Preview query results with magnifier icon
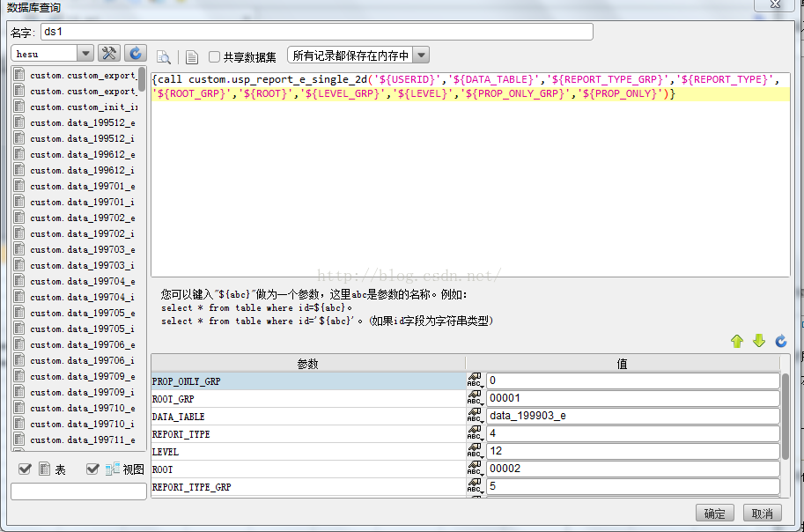The height and width of the screenshot is (532, 804). pos(164,57)
